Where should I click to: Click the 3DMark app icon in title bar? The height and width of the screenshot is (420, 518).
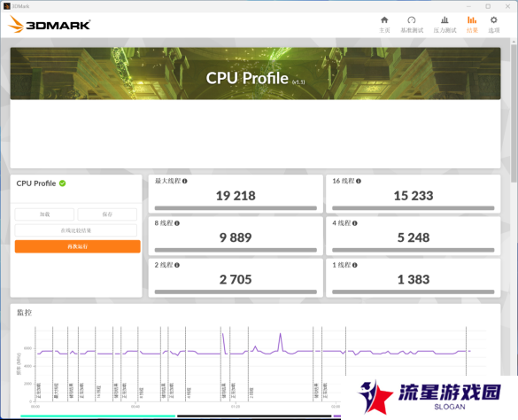[x=6, y=6]
